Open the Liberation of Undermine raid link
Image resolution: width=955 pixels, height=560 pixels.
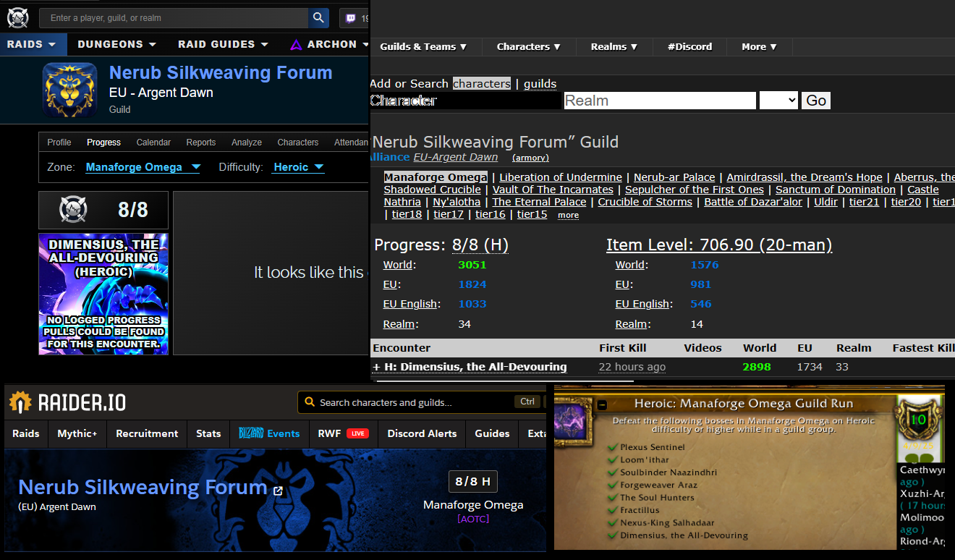point(561,177)
